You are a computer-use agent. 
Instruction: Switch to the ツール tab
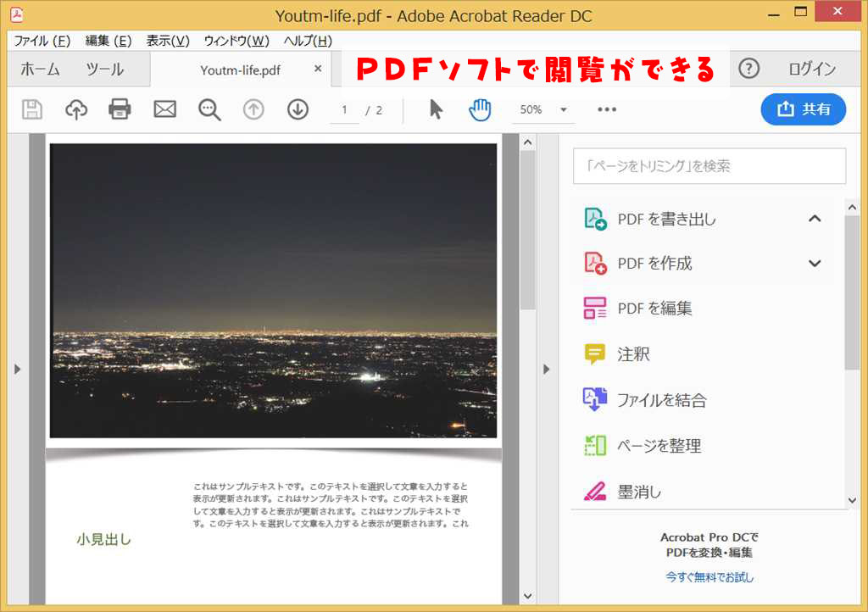pyautogui.click(x=104, y=70)
